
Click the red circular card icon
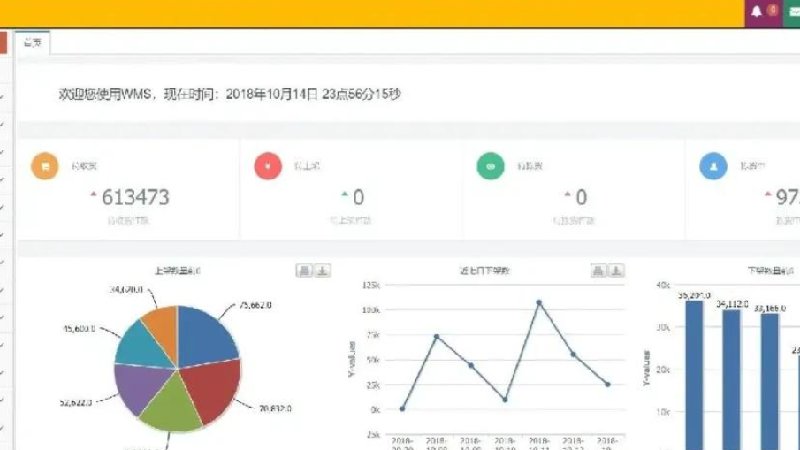(x=268, y=166)
